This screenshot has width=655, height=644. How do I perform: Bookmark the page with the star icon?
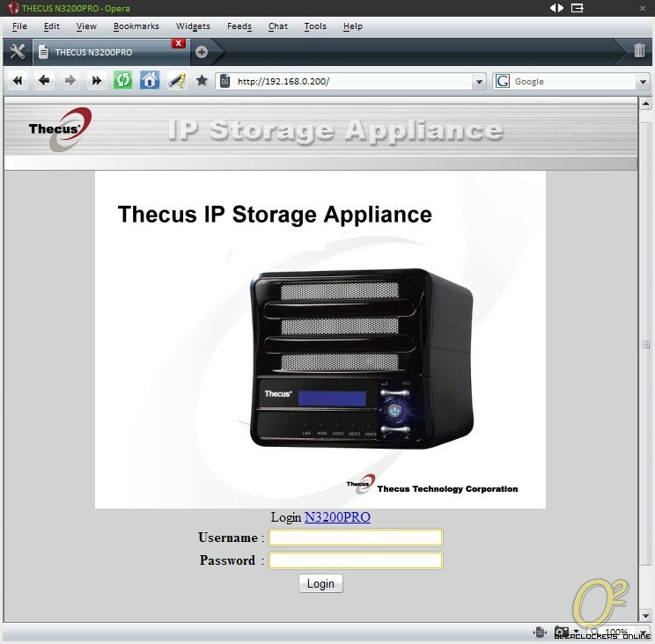click(x=202, y=81)
